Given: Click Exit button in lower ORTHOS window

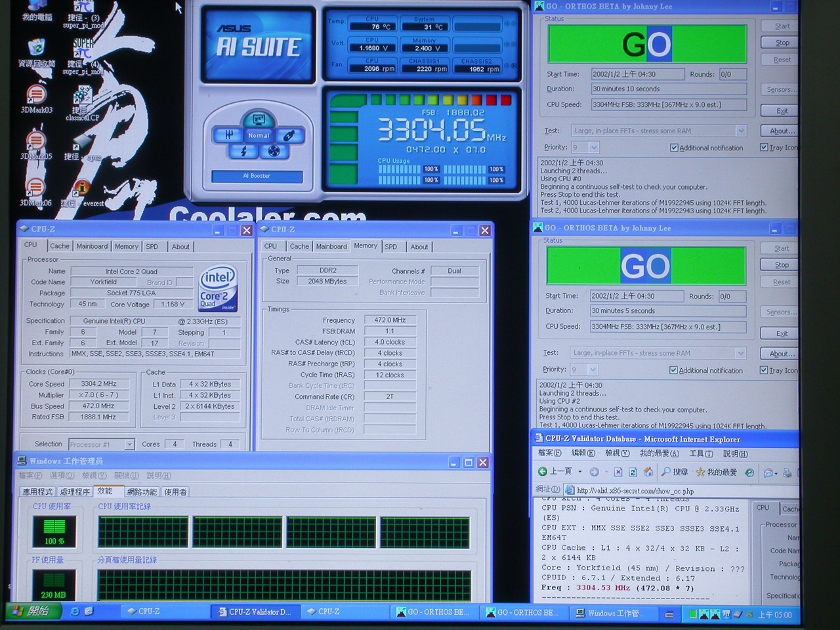Looking at the screenshot, I should [x=780, y=333].
